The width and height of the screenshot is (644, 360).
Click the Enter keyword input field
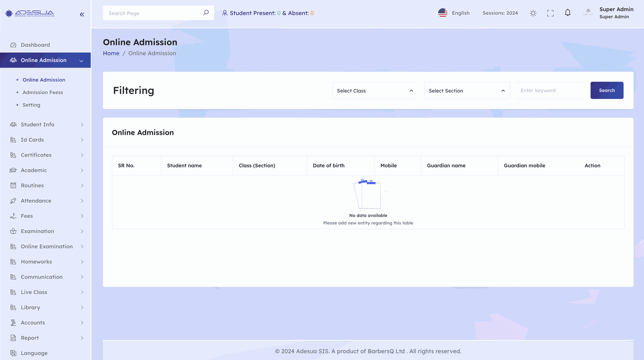(x=550, y=91)
